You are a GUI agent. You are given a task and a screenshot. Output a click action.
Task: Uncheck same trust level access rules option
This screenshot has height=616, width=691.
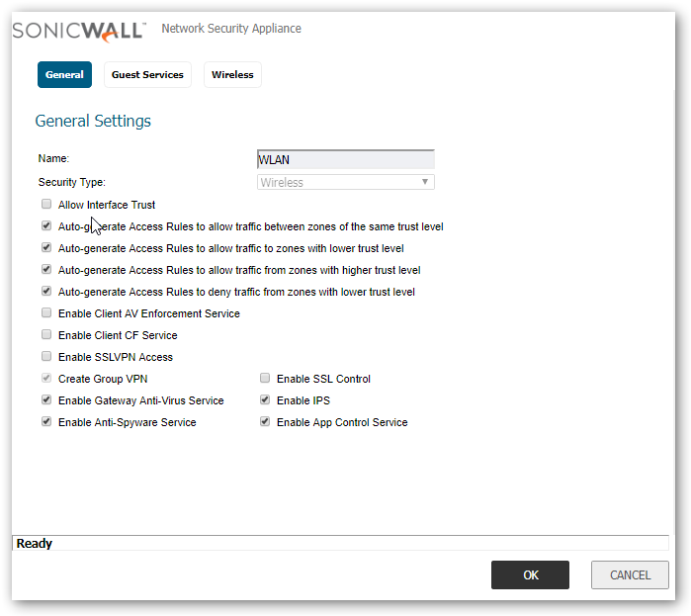point(46,226)
